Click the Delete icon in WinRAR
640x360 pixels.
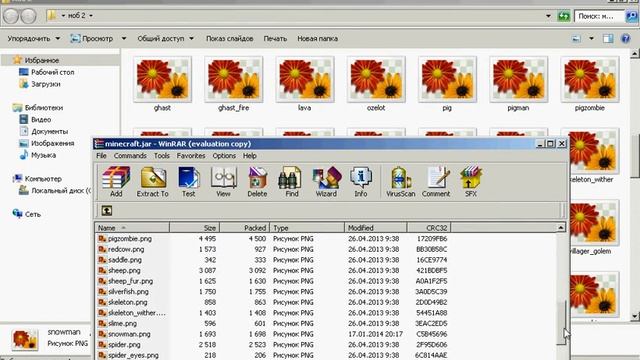257,182
